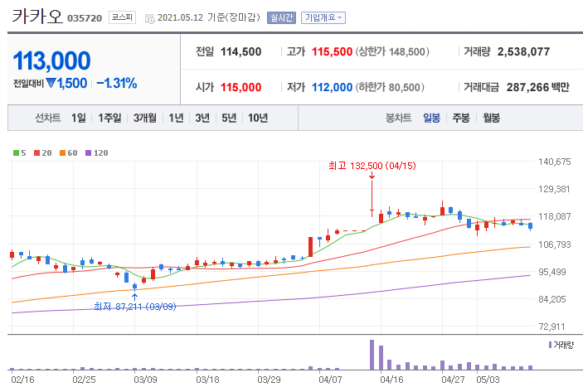
Task: Select the 5년 line chart tab
Action: (x=229, y=118)
